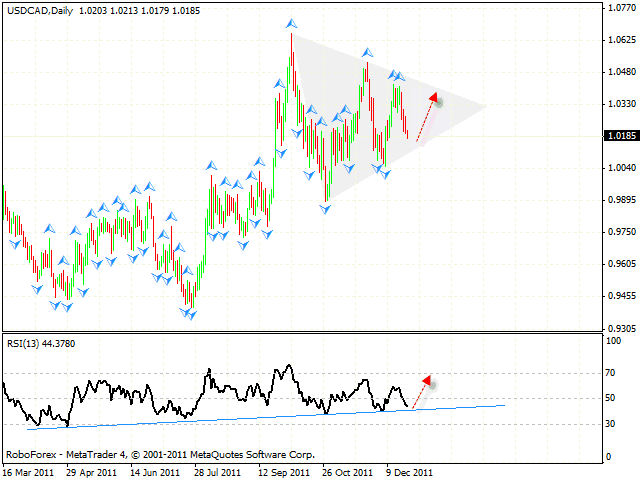Click the RSI 70 level label
Viewport: 640px width, 480px height.
click(611, 372)
